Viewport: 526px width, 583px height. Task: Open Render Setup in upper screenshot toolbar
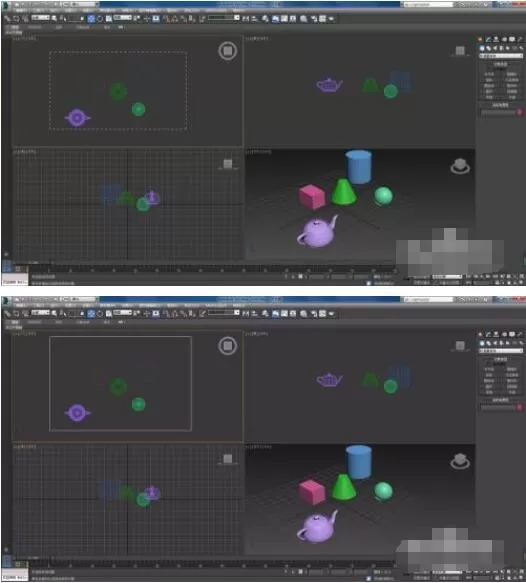pyautogui.click(x=313, y=19)
